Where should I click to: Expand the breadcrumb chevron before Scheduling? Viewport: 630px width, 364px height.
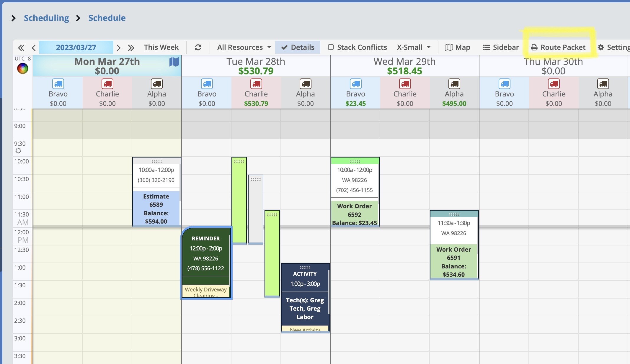click(x=13, y=18)
